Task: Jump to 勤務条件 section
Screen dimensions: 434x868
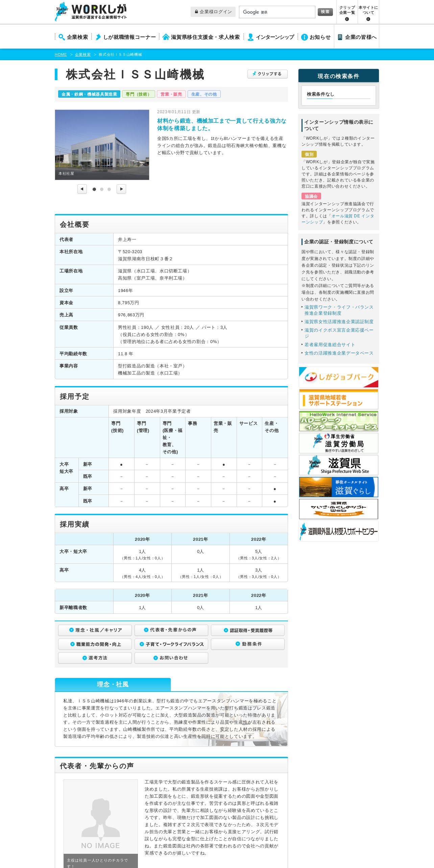Action: point(248,644)
